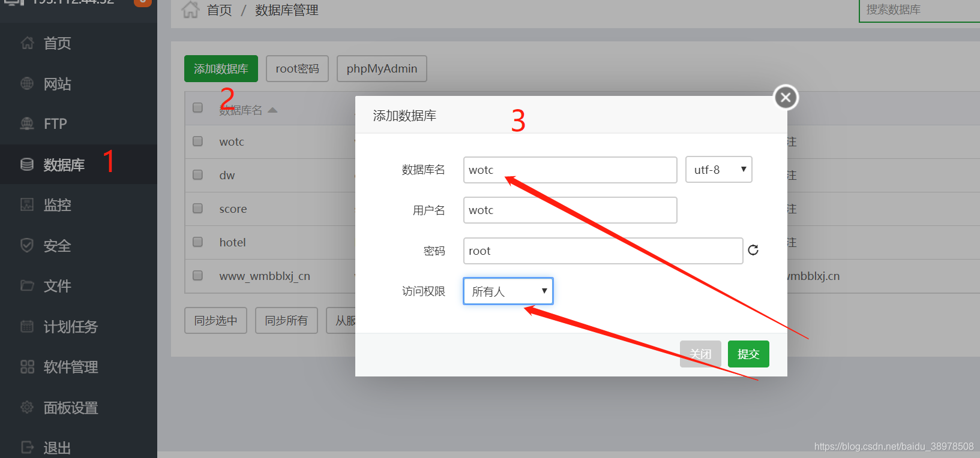Viewport: 980px width, 458px height.
Task: Click the 数据库名 column header
Action: (x=241, y=110)
